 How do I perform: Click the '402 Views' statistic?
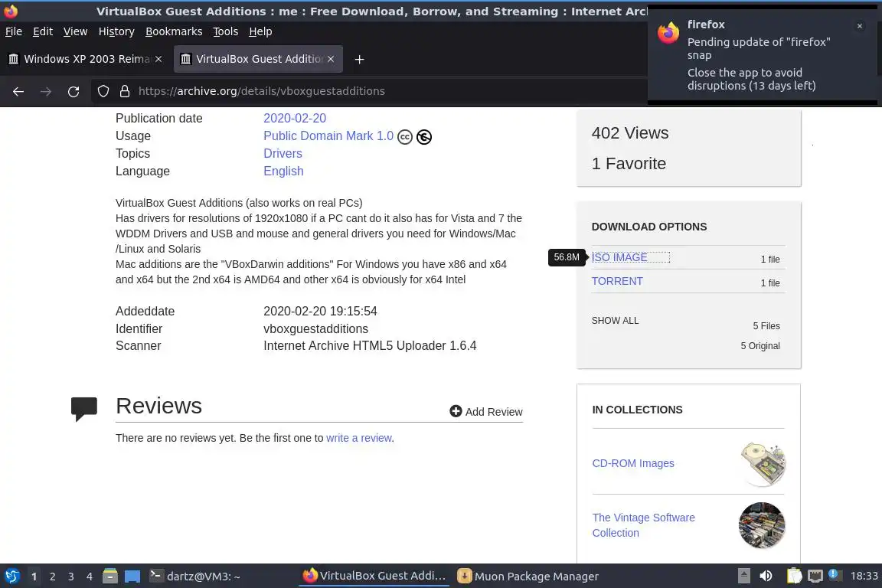pyautogui.click(x=630, y=132)
